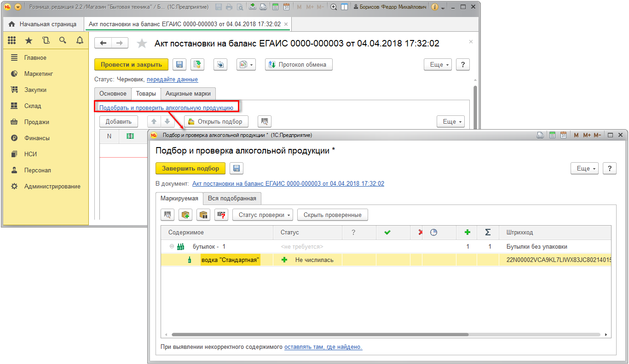Switch to the Основное tab
The height and width of the screenshot is (364, 629).
[113, 93]
